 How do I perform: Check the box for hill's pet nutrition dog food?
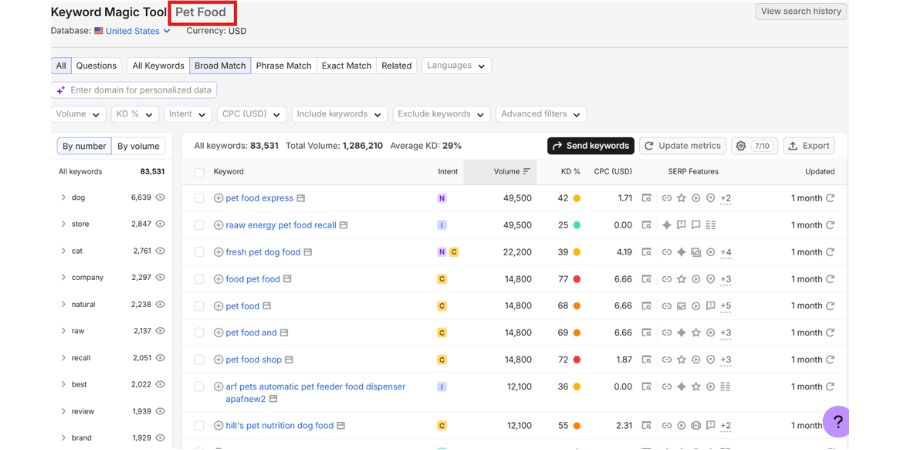[x=199, y=425]
